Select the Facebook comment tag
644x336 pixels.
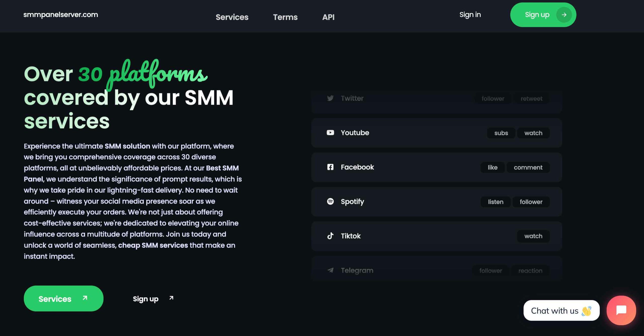[x=528, y=167]
